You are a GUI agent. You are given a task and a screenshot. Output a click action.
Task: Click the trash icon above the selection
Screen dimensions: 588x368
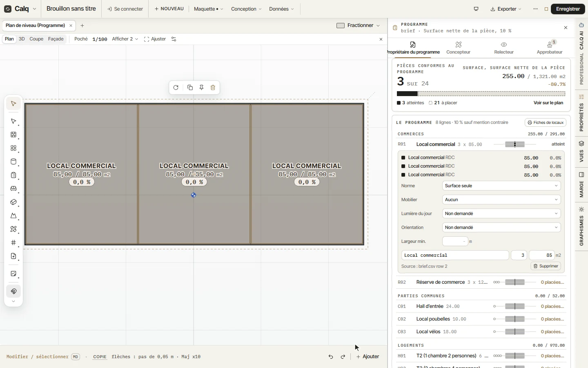[213, 88]
